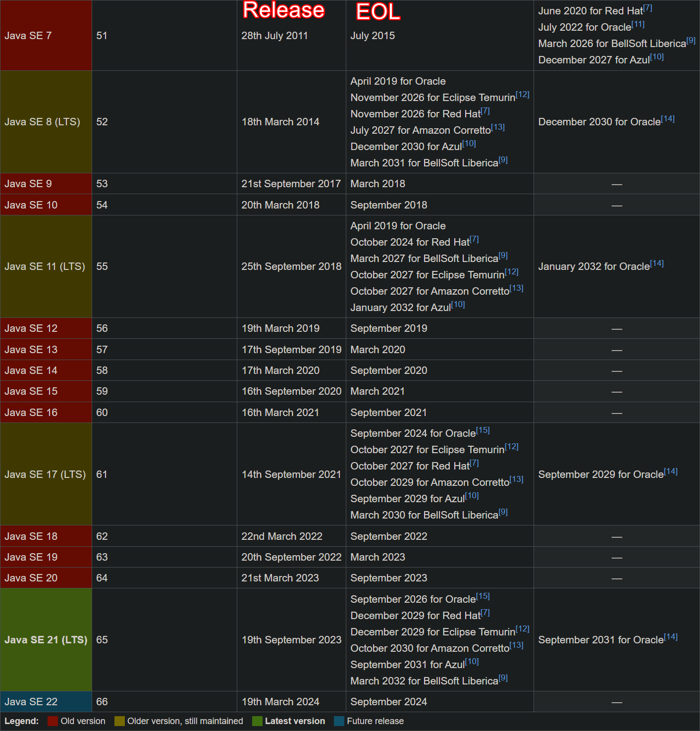The image size is (700, 731).
Task: Select the blue Future release legend swatch
Action: pyautogui.click(x=339, y=721)
